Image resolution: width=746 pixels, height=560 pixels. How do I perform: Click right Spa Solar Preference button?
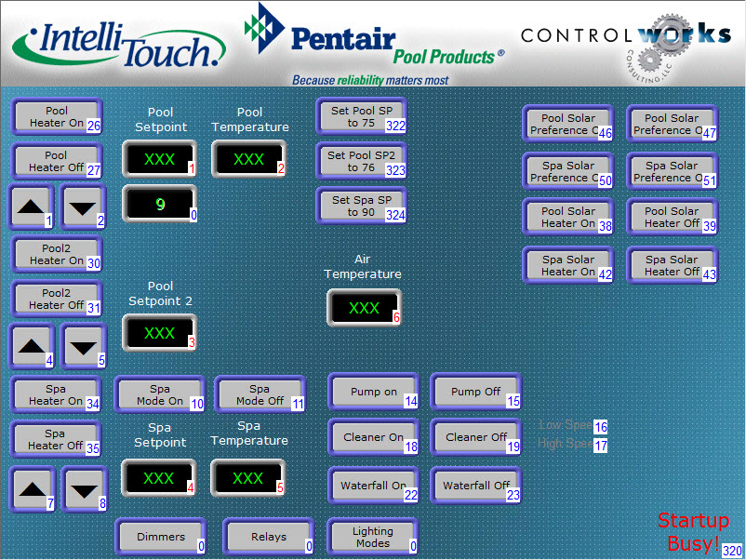pyautogui.click(x=673, y=171)
